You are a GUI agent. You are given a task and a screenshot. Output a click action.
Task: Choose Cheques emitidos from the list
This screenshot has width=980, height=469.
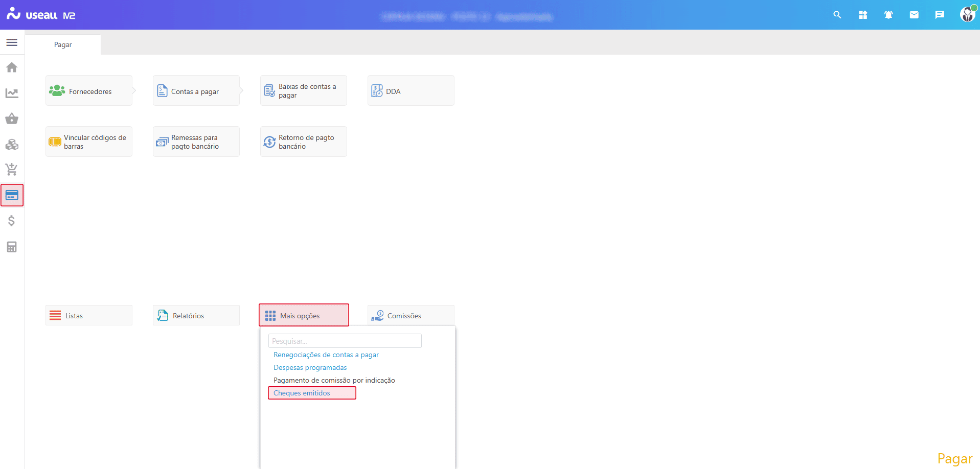(x=302, y=393)
